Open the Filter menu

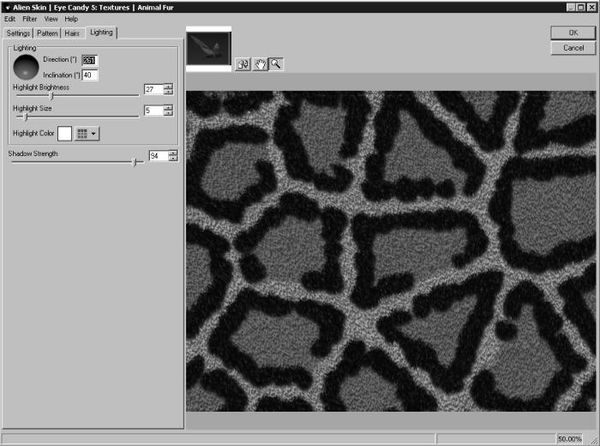(30, 19)
